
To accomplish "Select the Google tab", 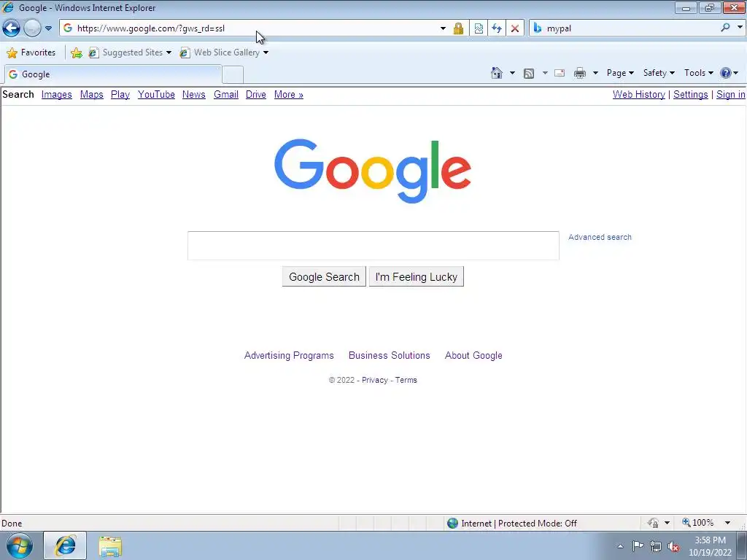I will tap(113, 74).
